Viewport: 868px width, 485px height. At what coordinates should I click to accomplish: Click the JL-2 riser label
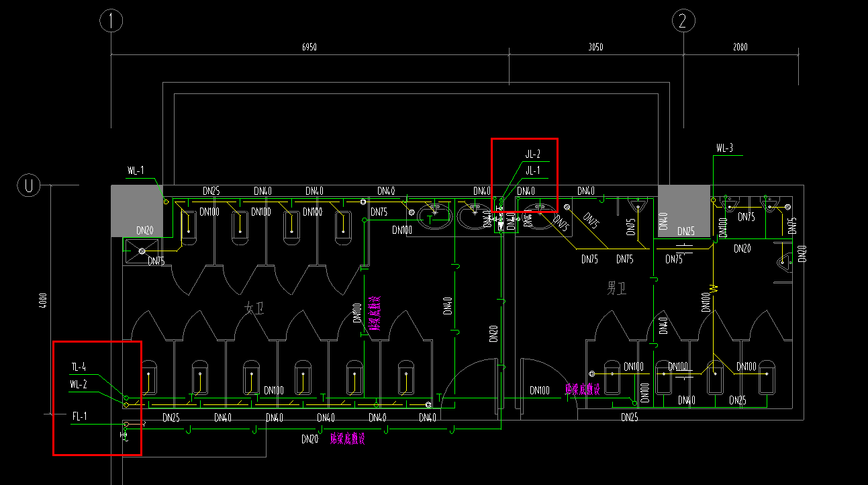(533, 154)
